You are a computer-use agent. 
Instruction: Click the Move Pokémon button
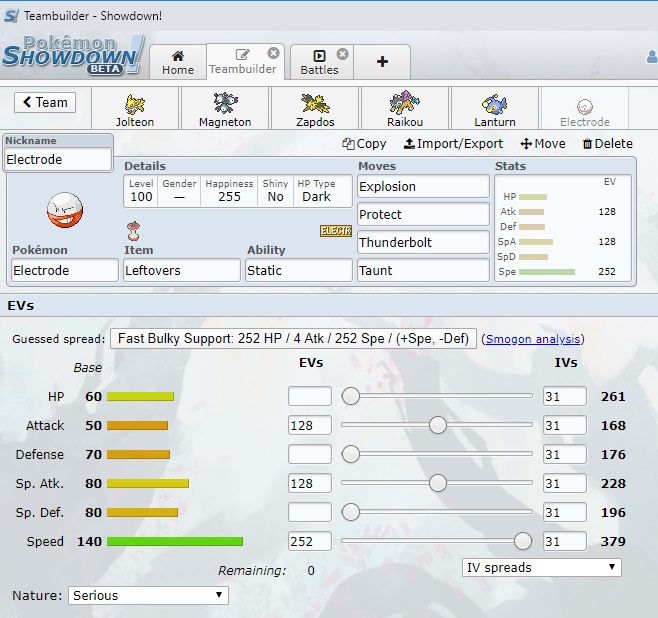click(543, 144)
